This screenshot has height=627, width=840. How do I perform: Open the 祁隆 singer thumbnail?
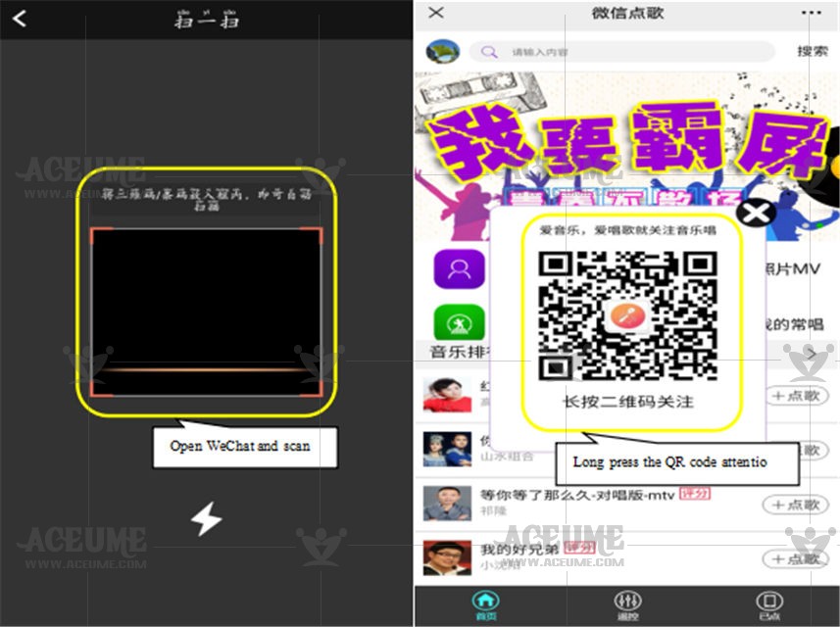point(447,503)
